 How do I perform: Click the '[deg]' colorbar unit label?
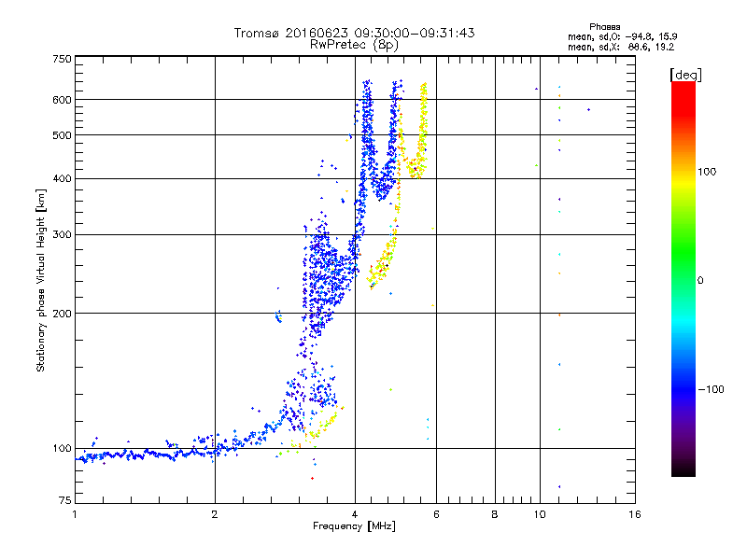686,76
